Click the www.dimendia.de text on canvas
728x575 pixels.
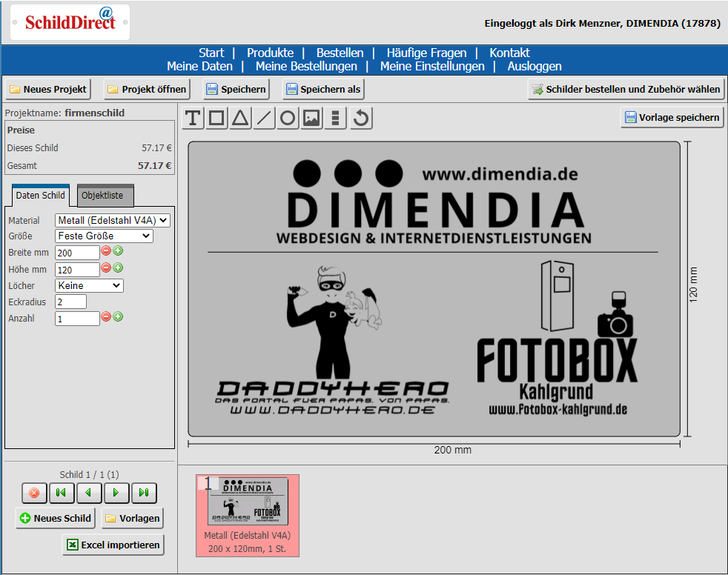pos(500,174)
